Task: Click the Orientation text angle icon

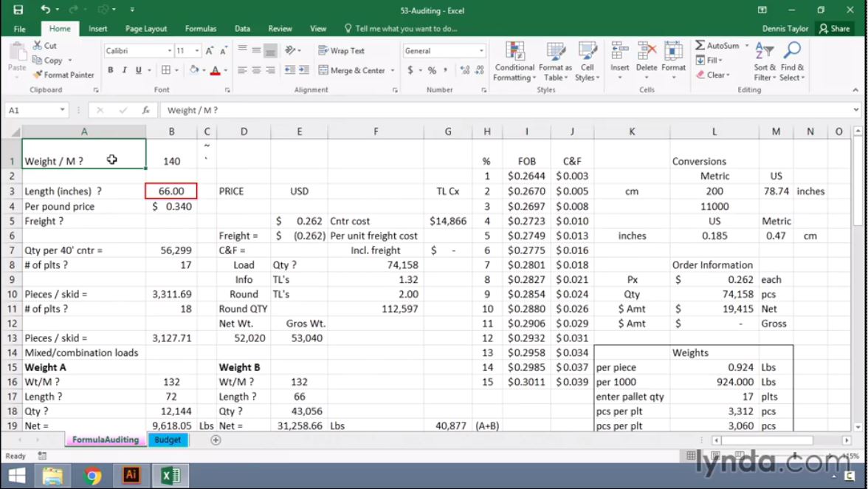Action: [x=290, y=50]
